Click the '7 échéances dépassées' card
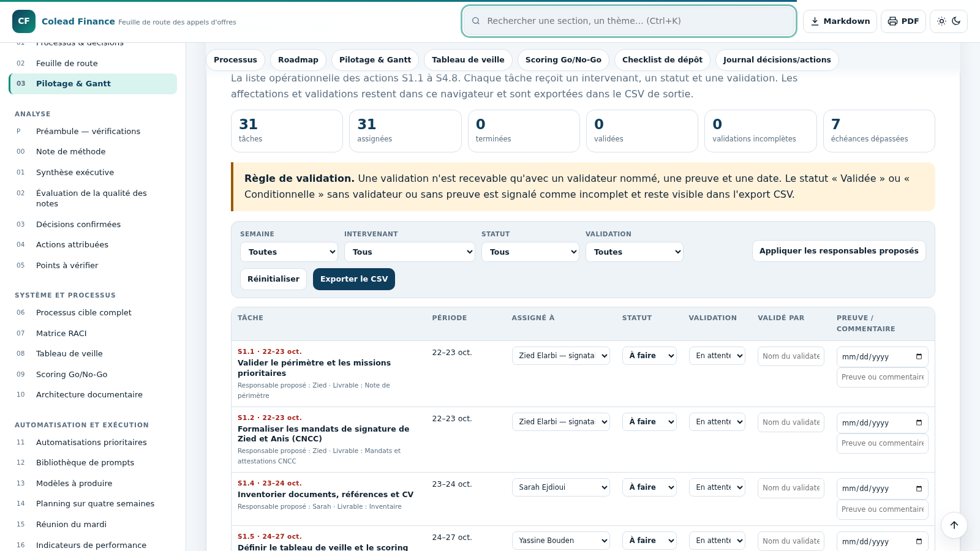 879,131
